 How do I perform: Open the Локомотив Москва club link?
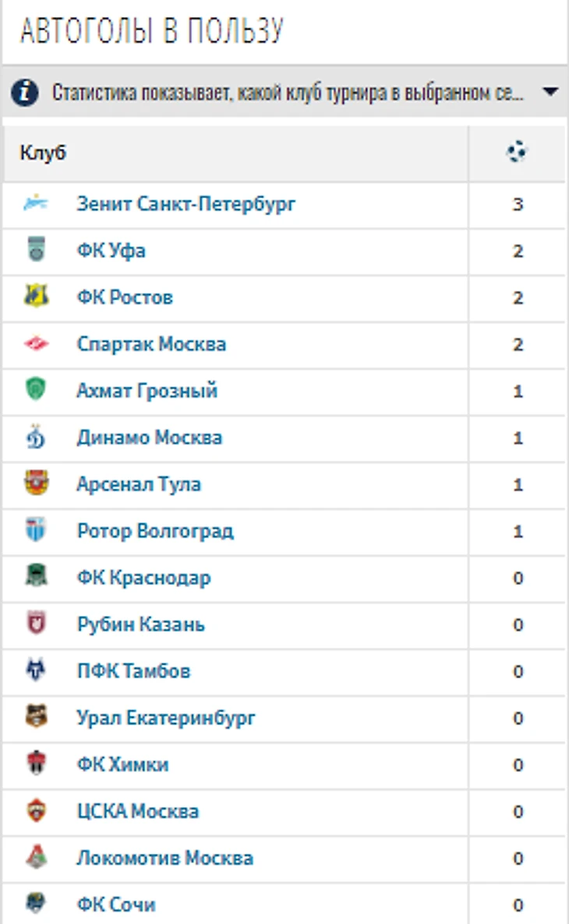coord(165,858)
